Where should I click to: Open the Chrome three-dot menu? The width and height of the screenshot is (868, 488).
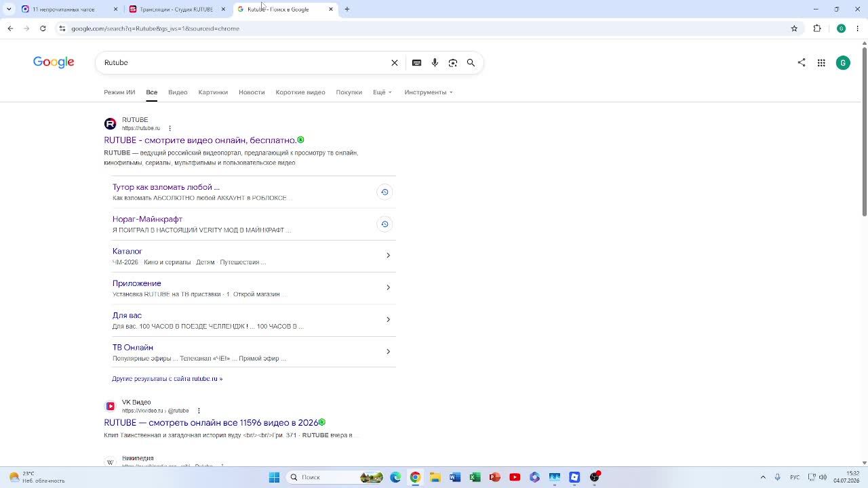point(858,28)
